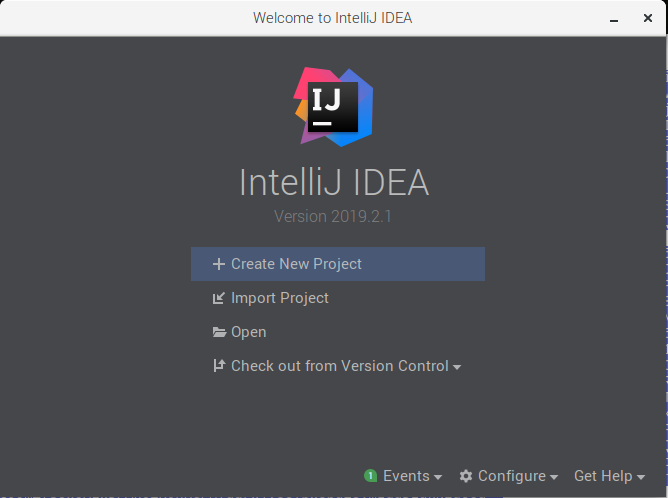Expand the Get Help dropdown arrow
Image resolution: width=668 pixels, height=498 pixels.
641,477
